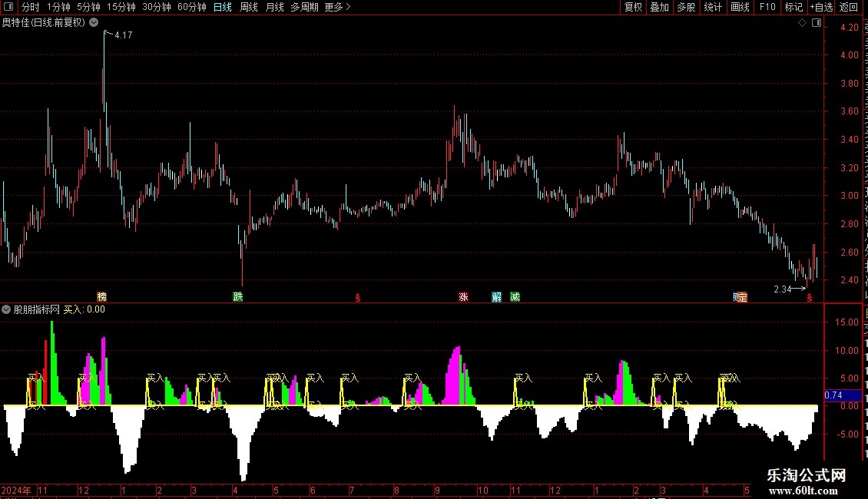The image size is (868, 499).
Task: Click the 复权 button
Action: tap(633, 7)
